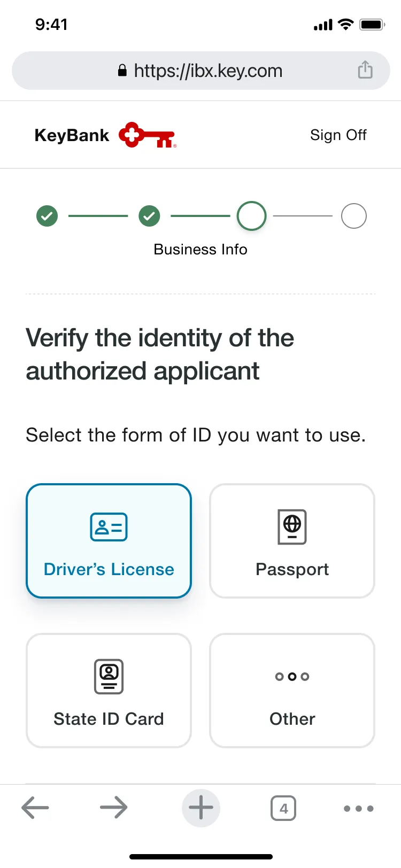The width and height of the screenshot is (401, 868).
Task: Open the tab switcher showing 4 tabs
Action: click(x=283, y=808)
